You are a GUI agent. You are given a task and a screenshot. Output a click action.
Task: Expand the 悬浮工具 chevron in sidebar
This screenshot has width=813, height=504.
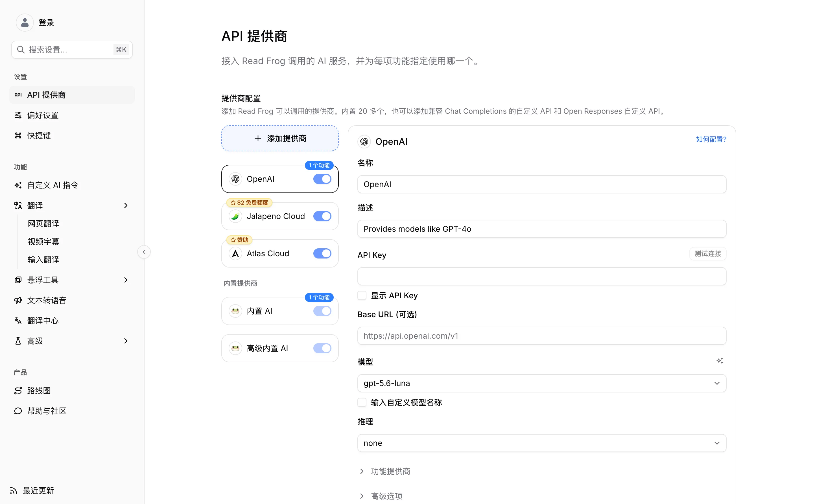point(126,280)
